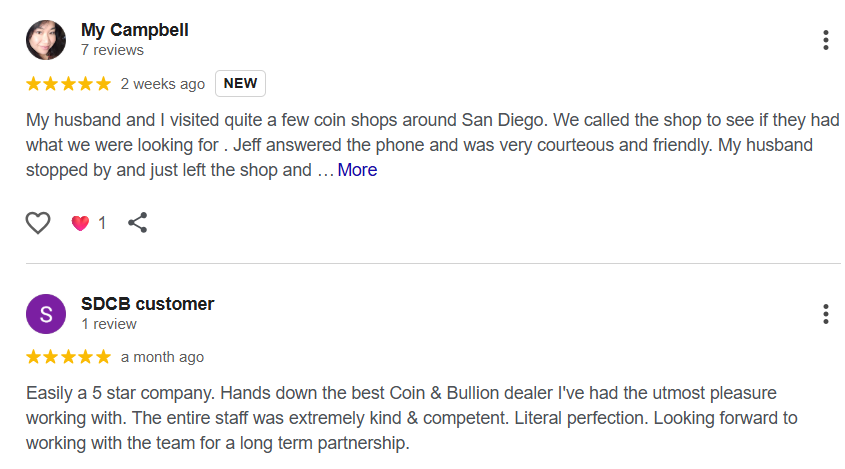
Task: Open three-dot menu for My Campbell's review
Action: [x=825, y=40]
